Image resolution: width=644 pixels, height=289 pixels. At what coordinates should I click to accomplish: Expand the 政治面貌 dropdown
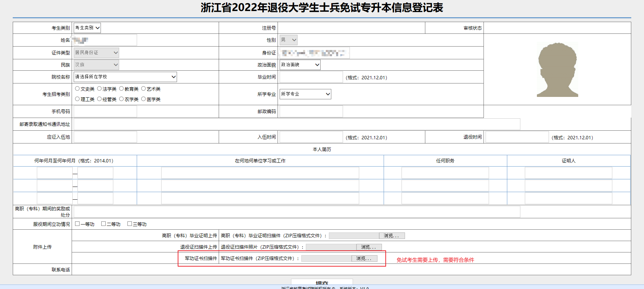click(300, 65)
